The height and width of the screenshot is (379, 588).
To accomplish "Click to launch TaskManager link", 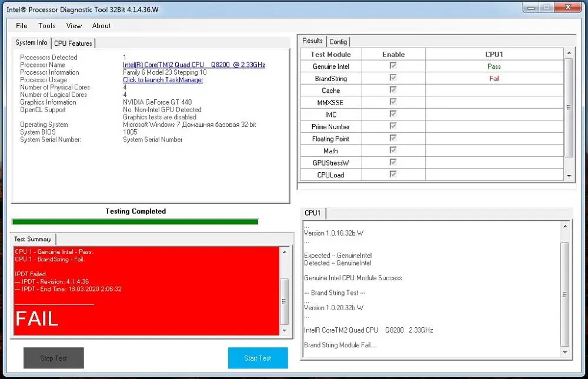I will coord(163,80).
